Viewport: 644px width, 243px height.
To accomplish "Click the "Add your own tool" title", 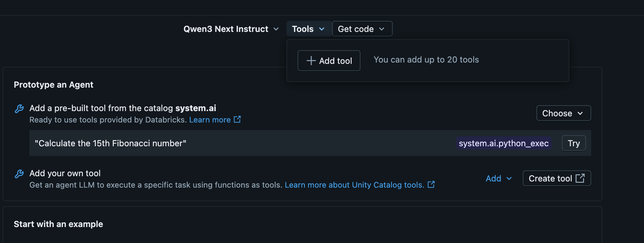I will click(x=65, y=173).
